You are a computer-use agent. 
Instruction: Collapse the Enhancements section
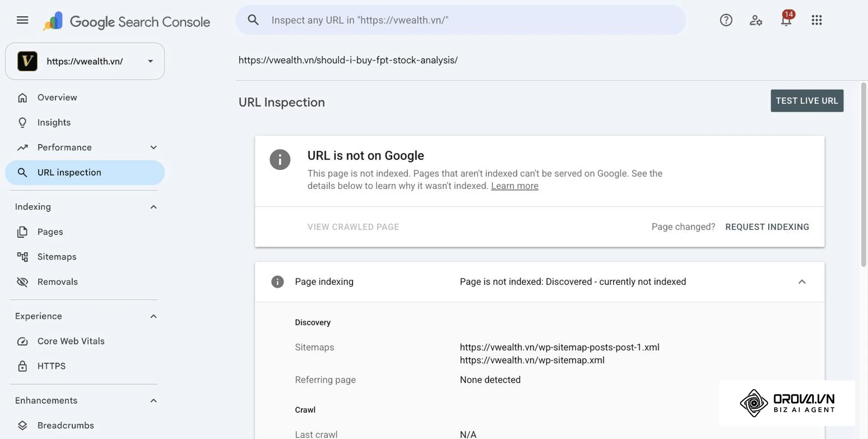(154, 400)
